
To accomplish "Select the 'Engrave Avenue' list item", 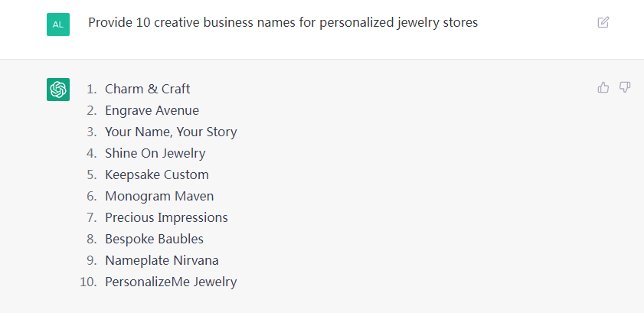I will tap(152, 110).
